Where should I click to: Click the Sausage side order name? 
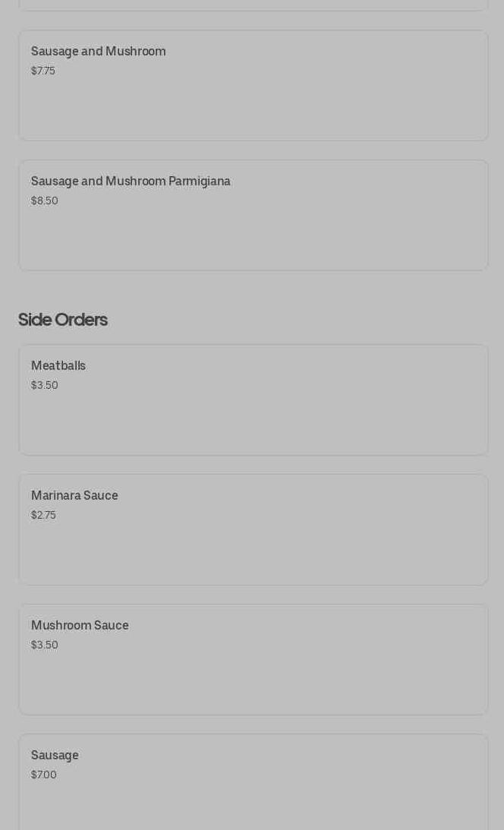tap(55, 756)
